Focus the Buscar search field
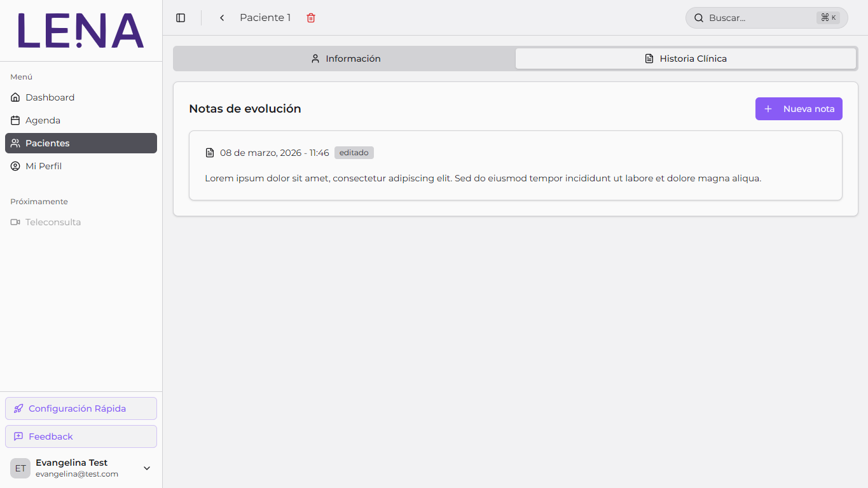This screenshot has height=488, width=868. tap(766, 18)
